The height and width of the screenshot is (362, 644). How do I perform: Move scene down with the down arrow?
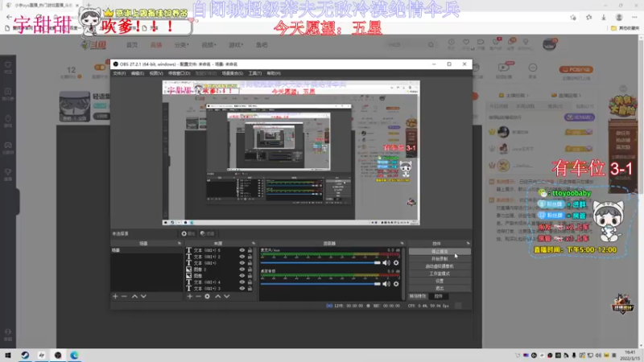(143, 296)
